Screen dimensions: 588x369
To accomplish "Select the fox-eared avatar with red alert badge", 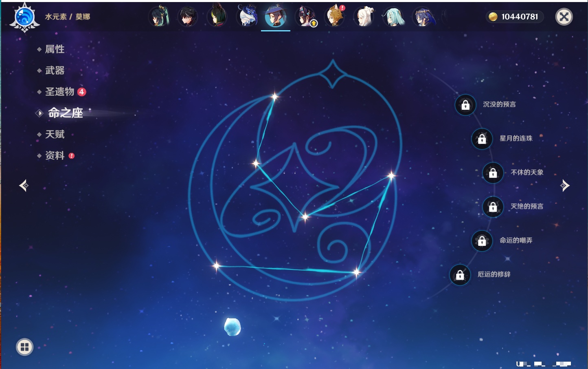I will point(335,17).
